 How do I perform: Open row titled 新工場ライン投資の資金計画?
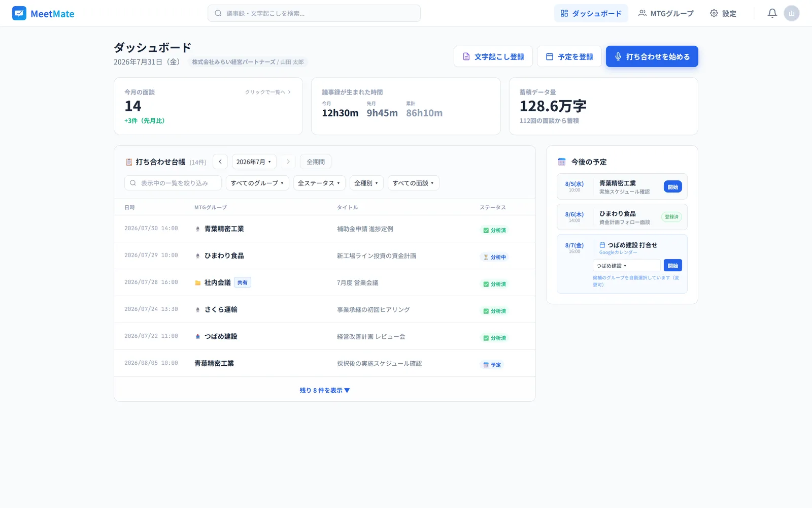pos(325,256)
